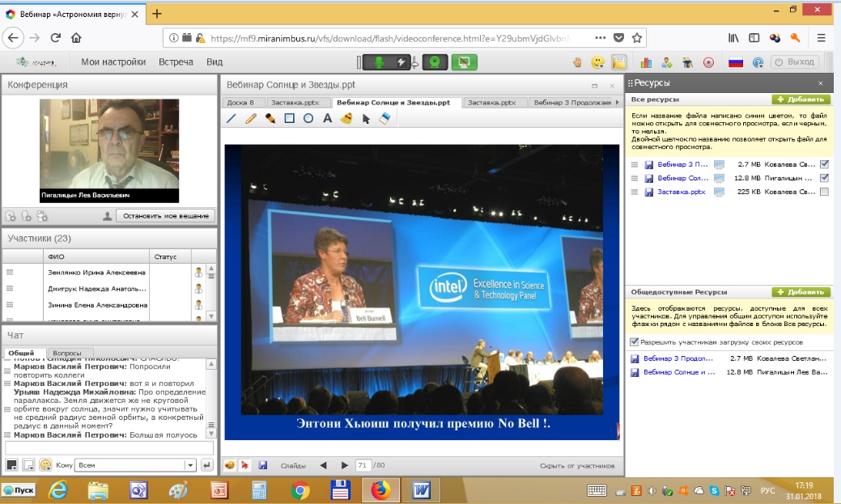The height and width of the screenshot is (504, 841).
Task: Toggle sharing checkbox for Заставка.pptx file
Action: pos(824,192)
